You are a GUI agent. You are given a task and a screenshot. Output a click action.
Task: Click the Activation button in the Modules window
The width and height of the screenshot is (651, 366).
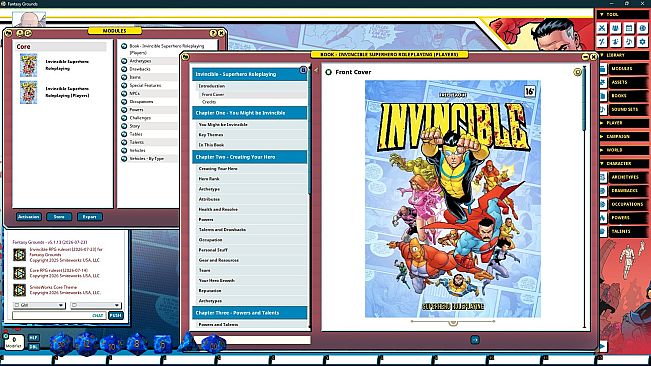29,217
